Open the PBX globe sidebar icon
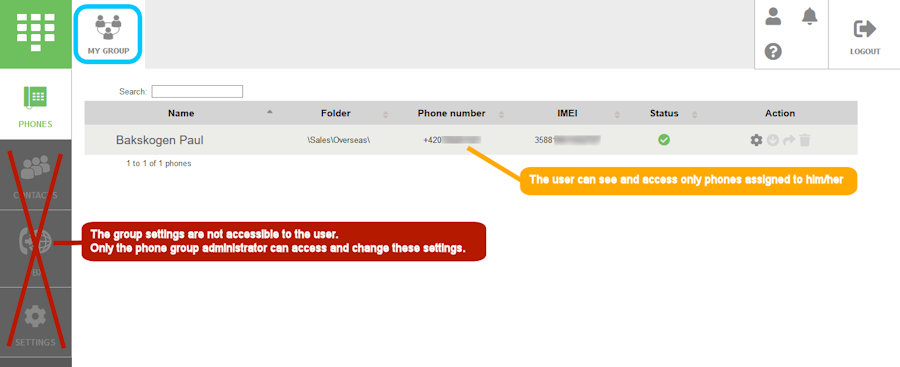 point(36,248)
